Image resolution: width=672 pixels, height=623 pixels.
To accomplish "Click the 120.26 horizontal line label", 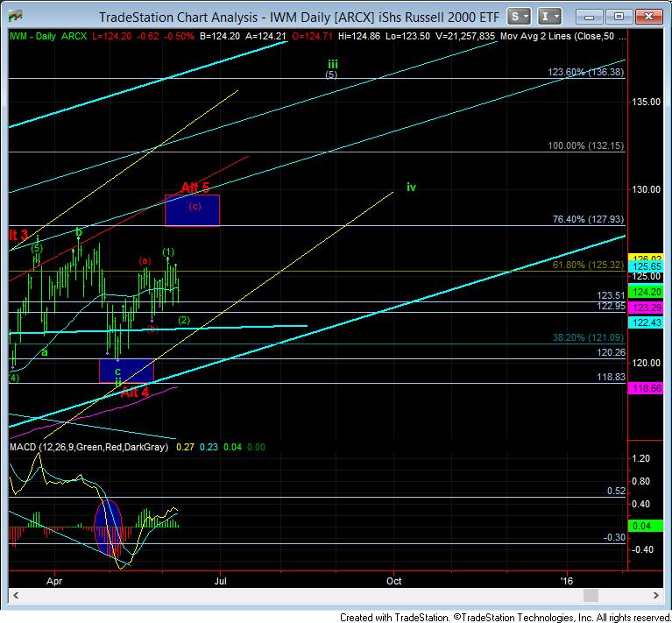I will coord(612,352).
